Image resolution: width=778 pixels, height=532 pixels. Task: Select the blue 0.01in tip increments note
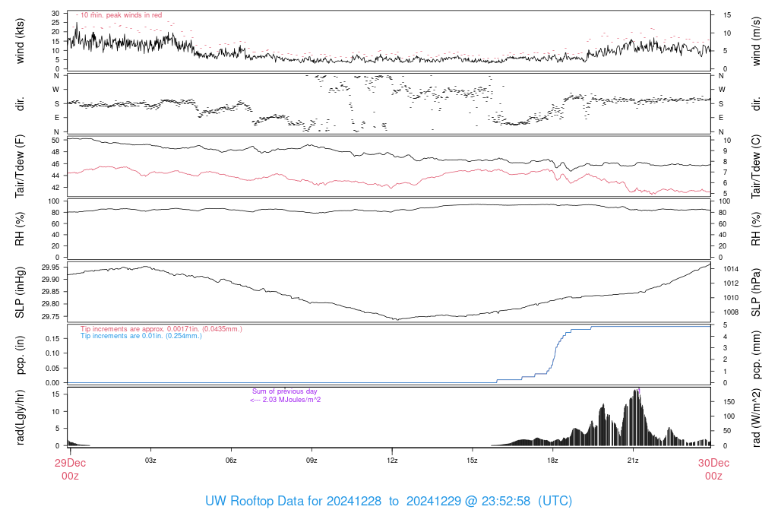click(x=141, y=336)
